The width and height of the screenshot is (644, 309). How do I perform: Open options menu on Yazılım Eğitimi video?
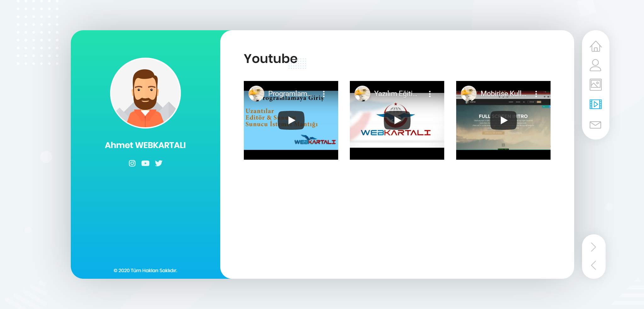(430, 94)
